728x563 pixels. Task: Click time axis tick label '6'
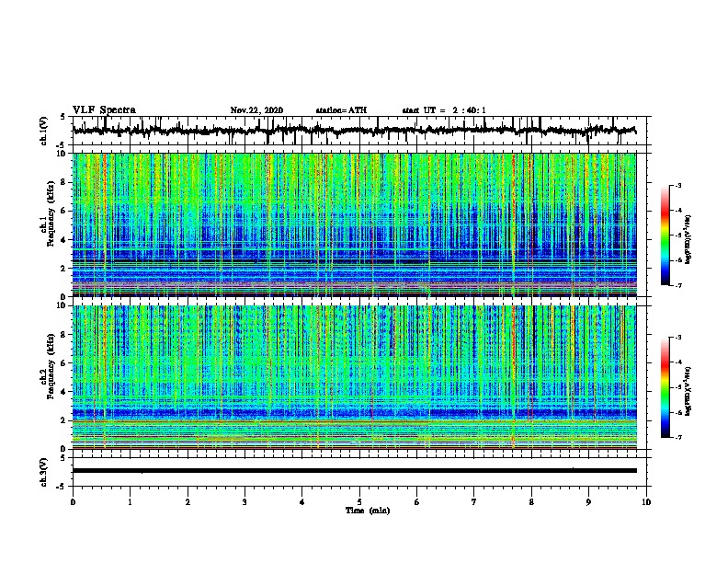[x=416, y=502]
